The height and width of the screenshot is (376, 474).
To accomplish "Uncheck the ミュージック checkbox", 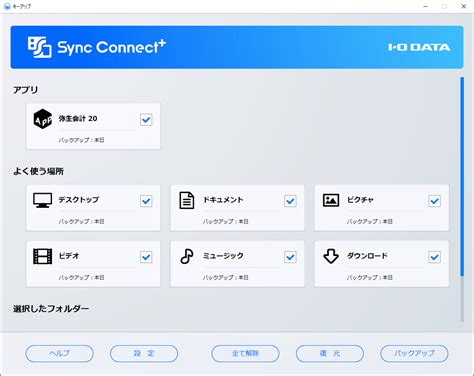I will [x=290, y=257].
